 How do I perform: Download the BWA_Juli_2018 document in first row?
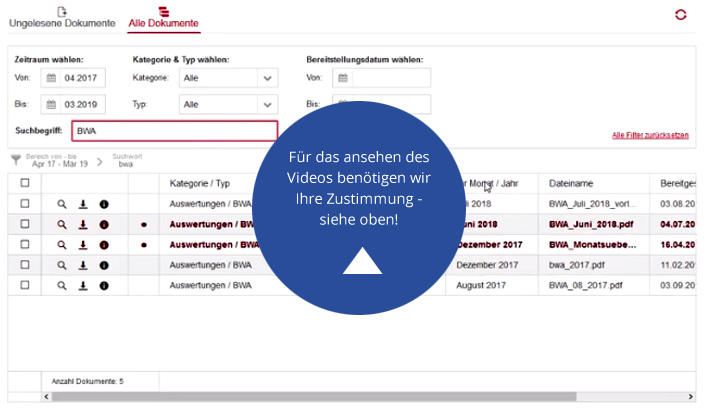coord(83,204)
